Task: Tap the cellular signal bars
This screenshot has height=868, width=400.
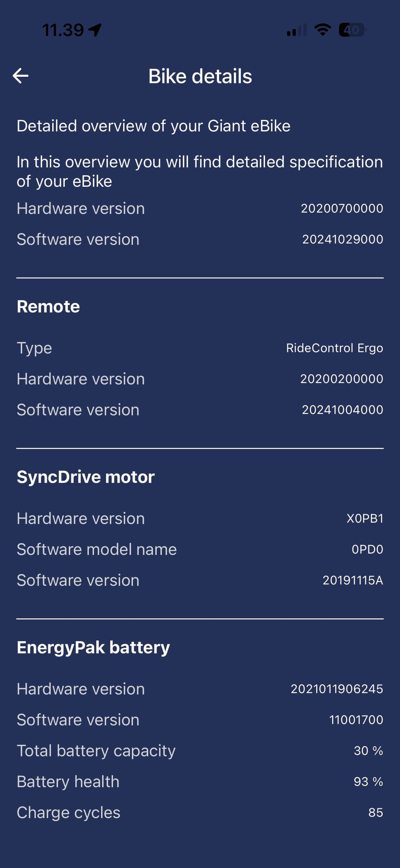Action: coord(297,30)
